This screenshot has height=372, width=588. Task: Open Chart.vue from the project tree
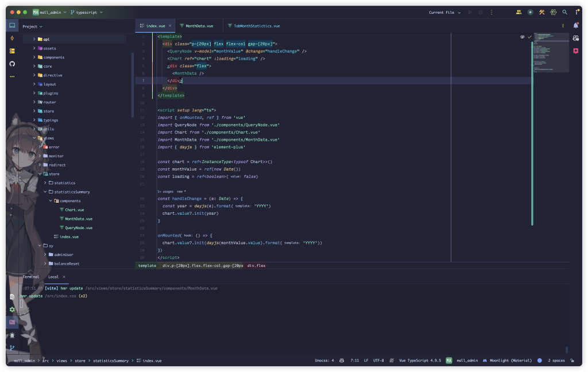click(x=74, y=210)
